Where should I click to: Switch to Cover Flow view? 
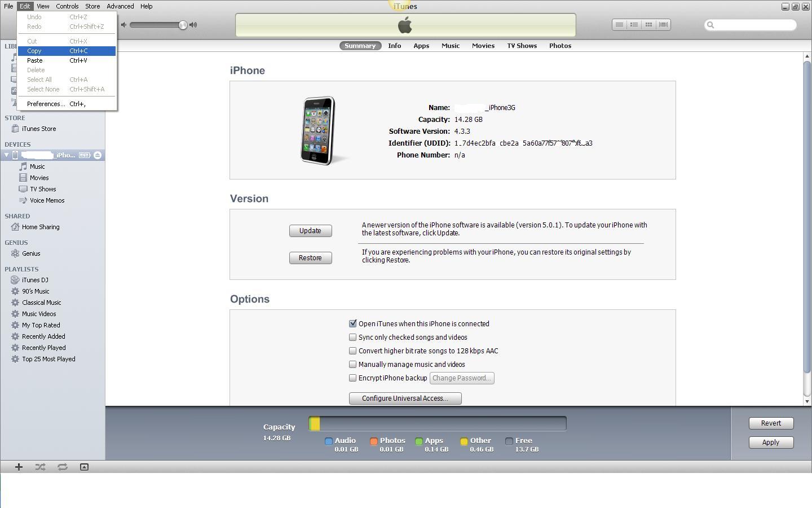(x=663, y=25)
